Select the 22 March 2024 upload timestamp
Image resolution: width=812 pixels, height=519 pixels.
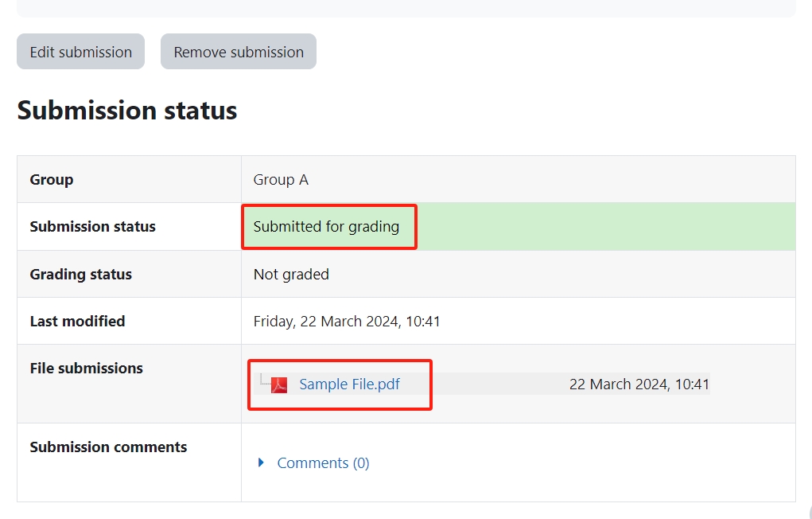tap(639, 384)
